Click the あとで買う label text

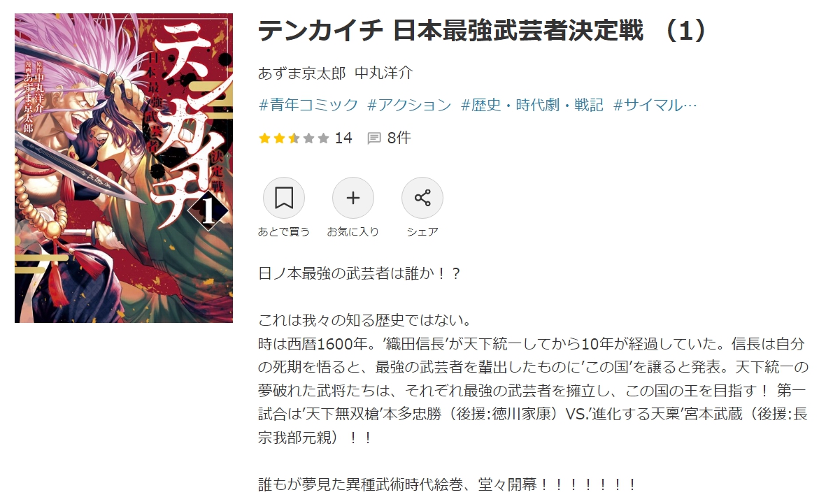point(284,231)
